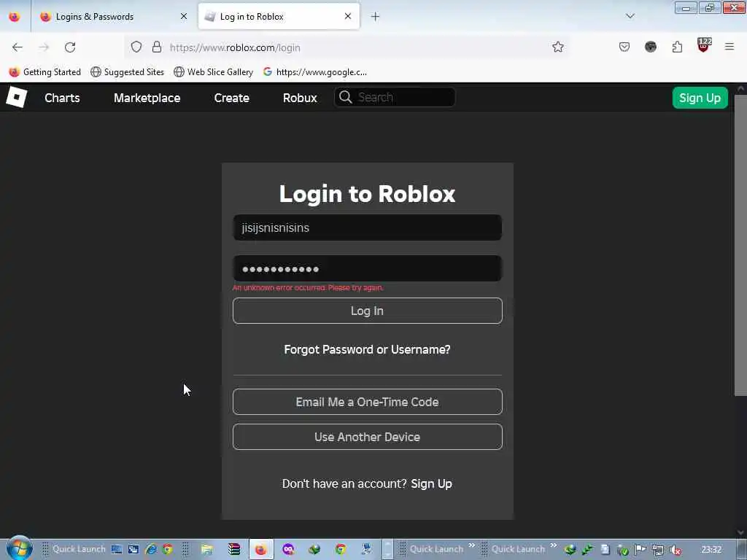Screen dimensions: 747x560
Task: Open the network tray icon
Action: [658, 550]
